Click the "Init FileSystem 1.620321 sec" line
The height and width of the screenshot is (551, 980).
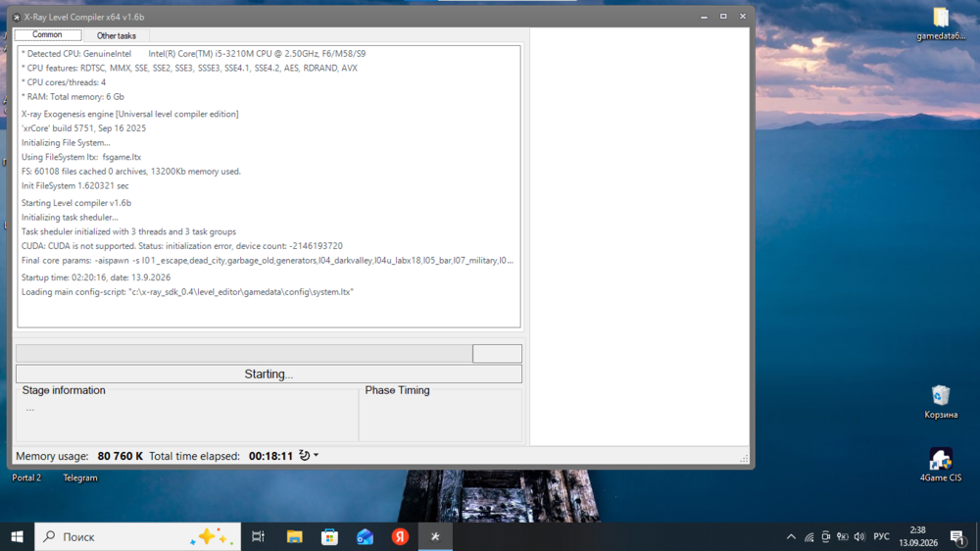[x=75, y=185]
